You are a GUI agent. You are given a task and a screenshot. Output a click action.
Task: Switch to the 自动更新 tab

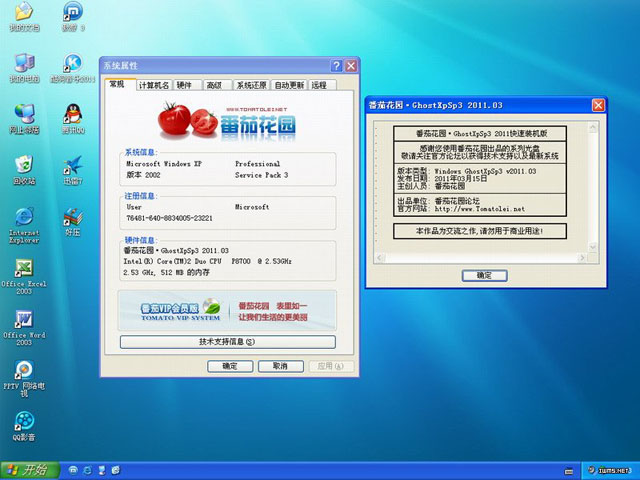289,85
